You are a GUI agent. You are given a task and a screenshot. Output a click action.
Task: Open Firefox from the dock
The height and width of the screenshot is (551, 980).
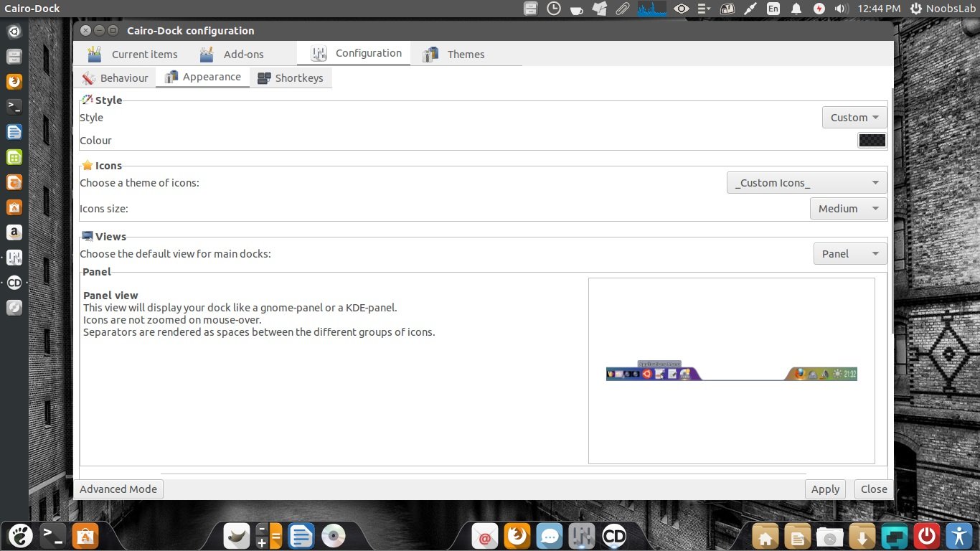pyautogui.click(x=518, y=535)
